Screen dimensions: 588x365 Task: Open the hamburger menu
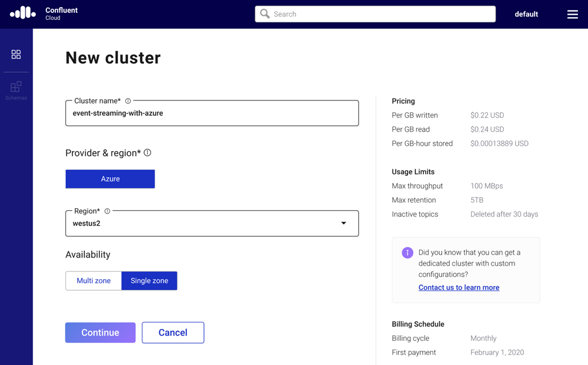click(x=572, y=14)
